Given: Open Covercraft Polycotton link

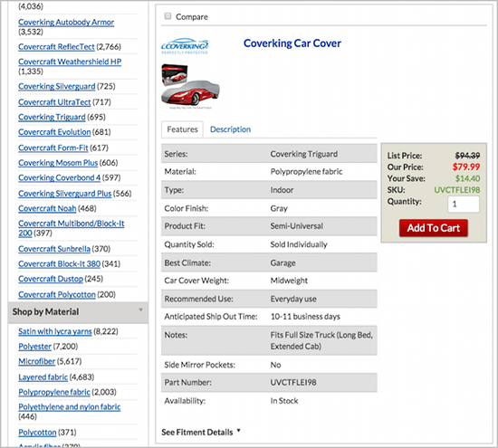Looking at the screenshot, I should point(57,295).
